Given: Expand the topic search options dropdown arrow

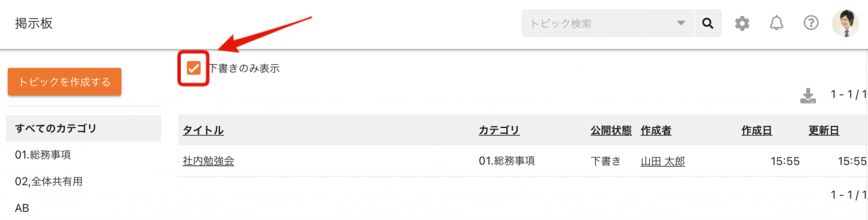Looking at the screenshot, I should [681, 24].
